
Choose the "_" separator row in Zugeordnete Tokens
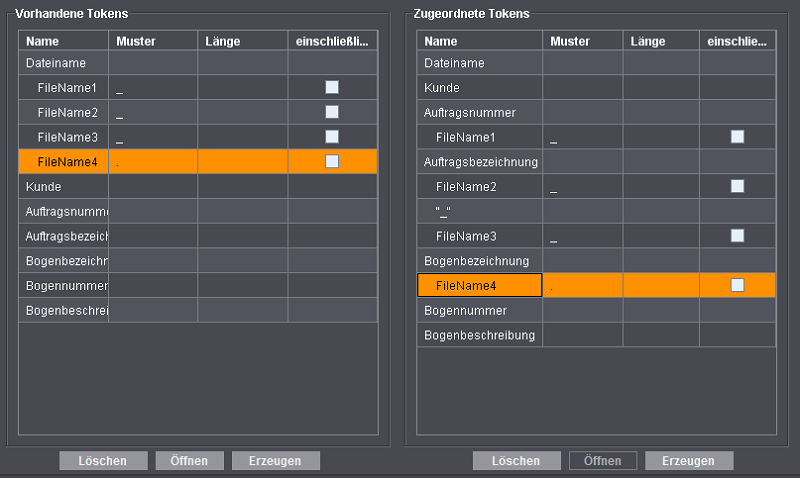tap(480, 211)
